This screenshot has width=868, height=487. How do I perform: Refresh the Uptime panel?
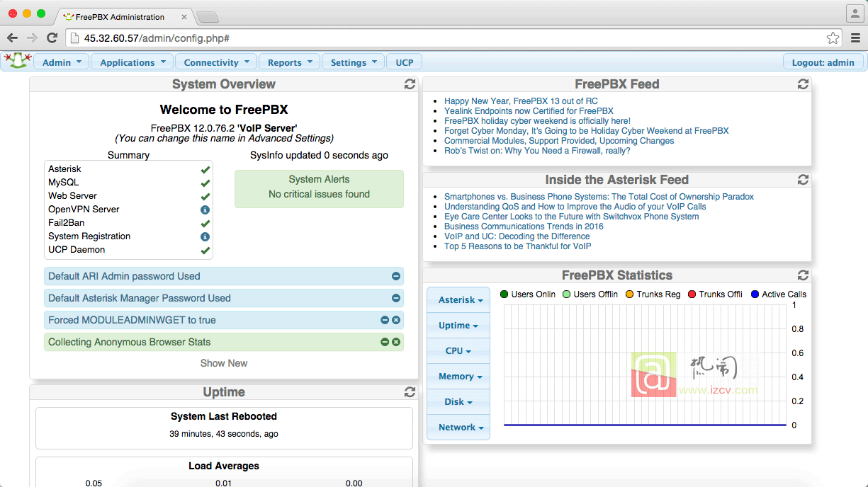410,392
